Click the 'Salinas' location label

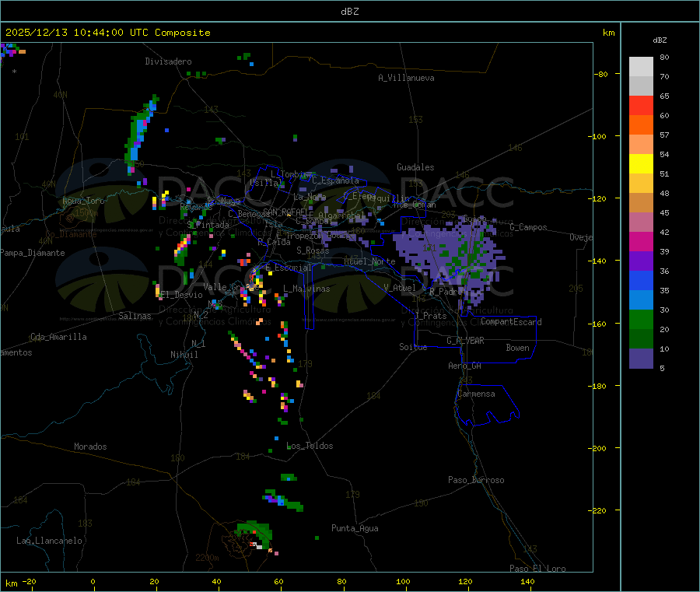135,316
